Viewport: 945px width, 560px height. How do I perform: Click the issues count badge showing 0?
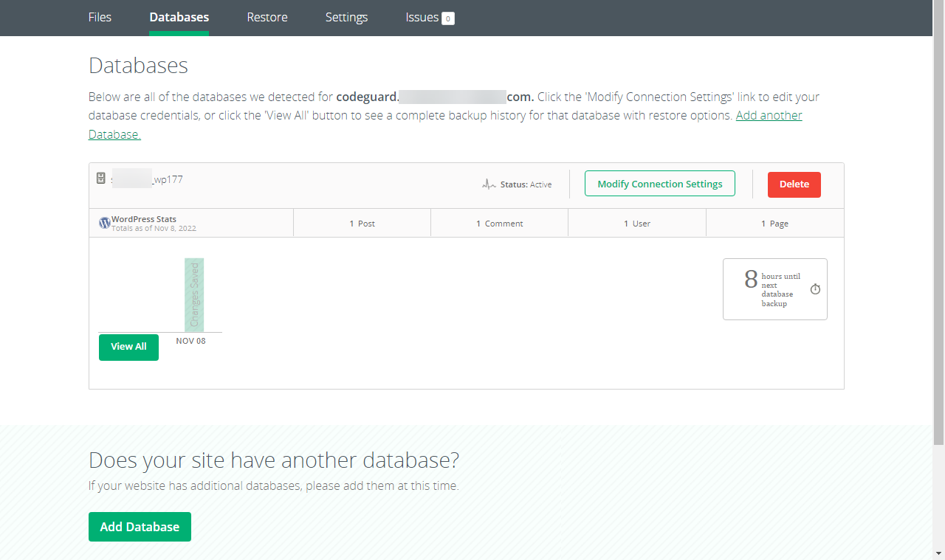(449, 18)
